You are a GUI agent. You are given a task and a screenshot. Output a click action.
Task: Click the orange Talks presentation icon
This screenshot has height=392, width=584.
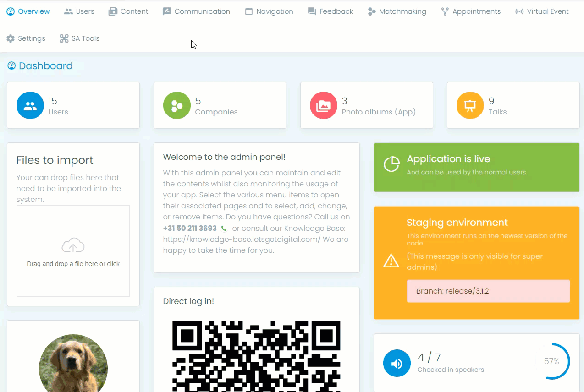point(470,105)
